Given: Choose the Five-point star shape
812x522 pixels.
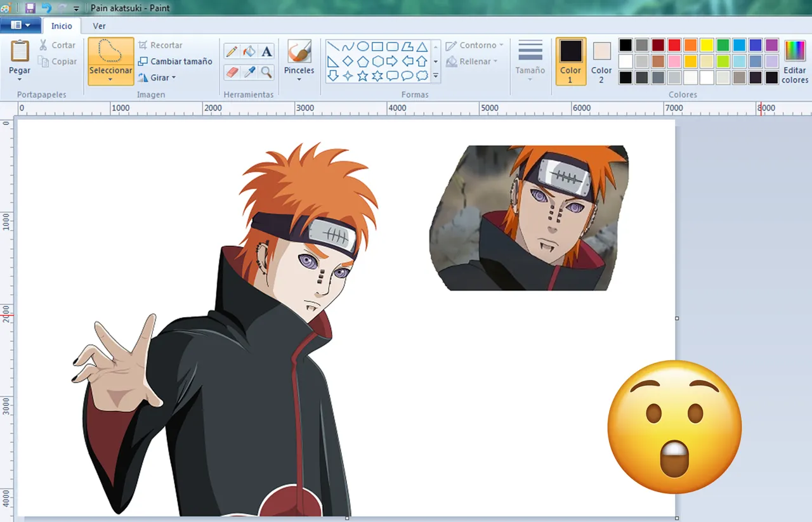Looking at the screenshot, I should pos(363,76).
